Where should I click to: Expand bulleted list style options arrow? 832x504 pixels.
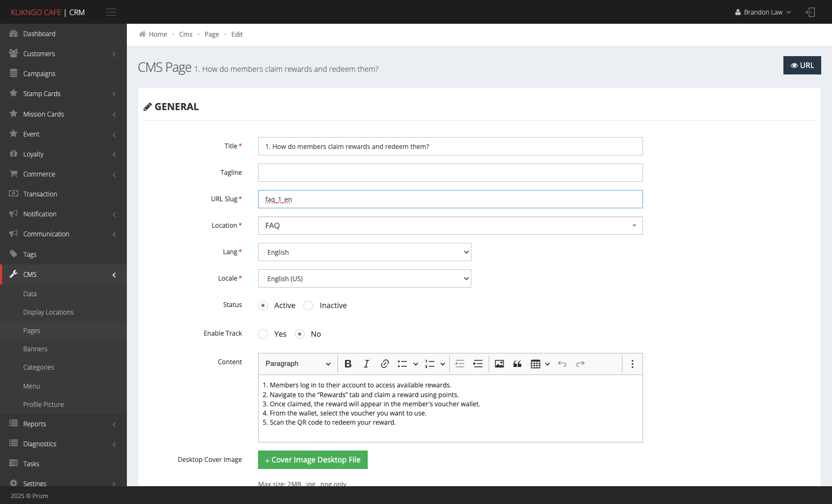coord(416,364)
